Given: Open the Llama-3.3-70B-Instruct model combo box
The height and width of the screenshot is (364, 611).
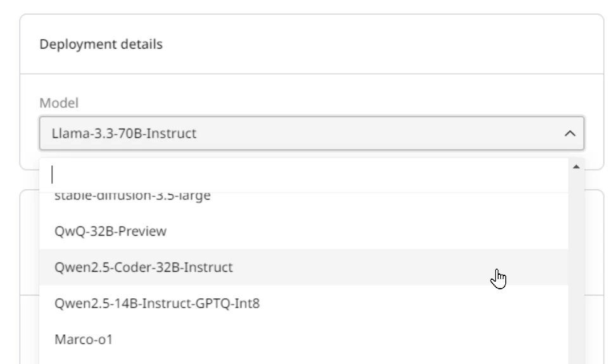Looking at the screenshot, I should point(312,134).
